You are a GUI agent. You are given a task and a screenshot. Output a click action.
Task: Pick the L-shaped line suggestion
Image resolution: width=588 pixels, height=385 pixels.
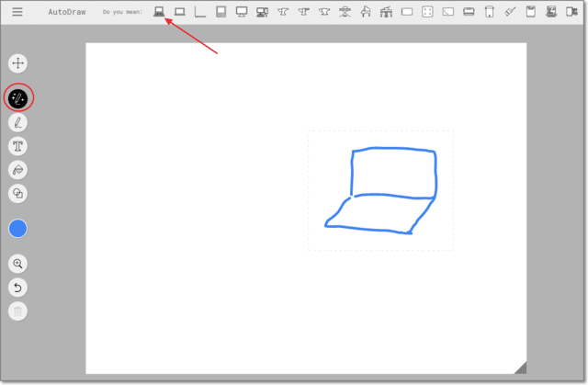tap(200, 12)
